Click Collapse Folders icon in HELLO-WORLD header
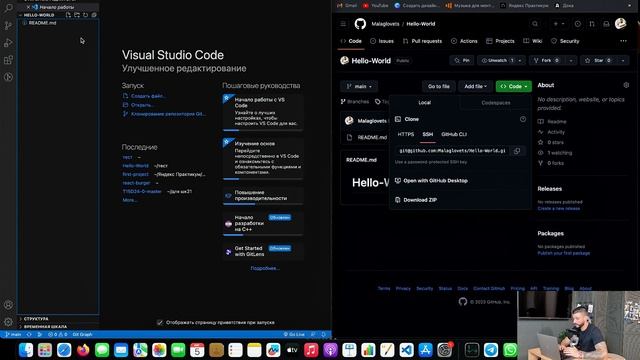Image resolution: width=640 pixels, height=360 pixels. coord(94,15)
